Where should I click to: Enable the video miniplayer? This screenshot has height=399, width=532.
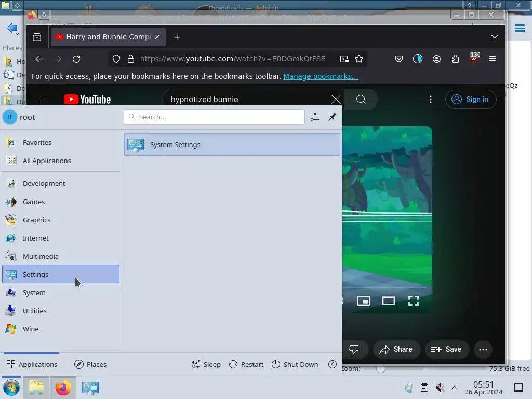(363, 301)
